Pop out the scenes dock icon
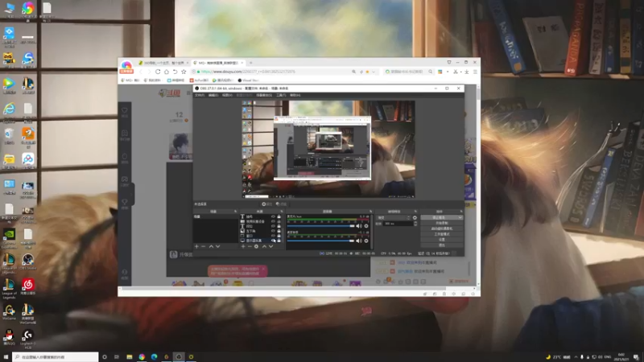 point(235,212)
